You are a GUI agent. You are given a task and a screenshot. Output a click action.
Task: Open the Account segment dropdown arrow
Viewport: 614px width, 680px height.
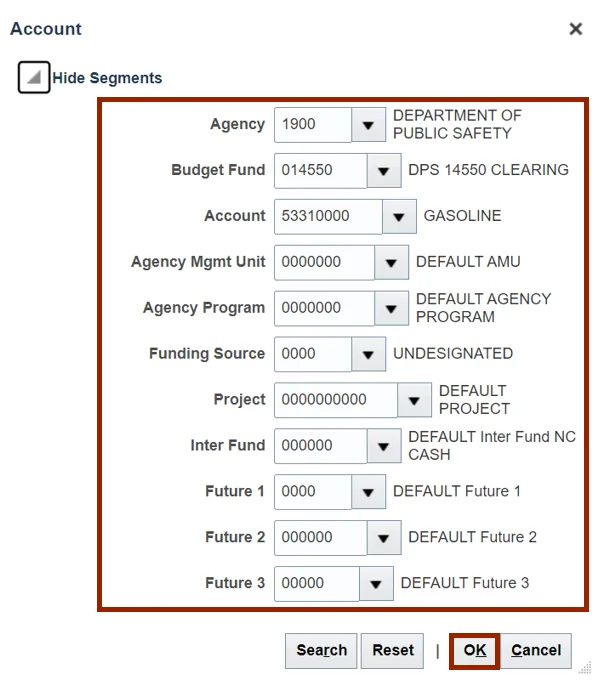399,216
